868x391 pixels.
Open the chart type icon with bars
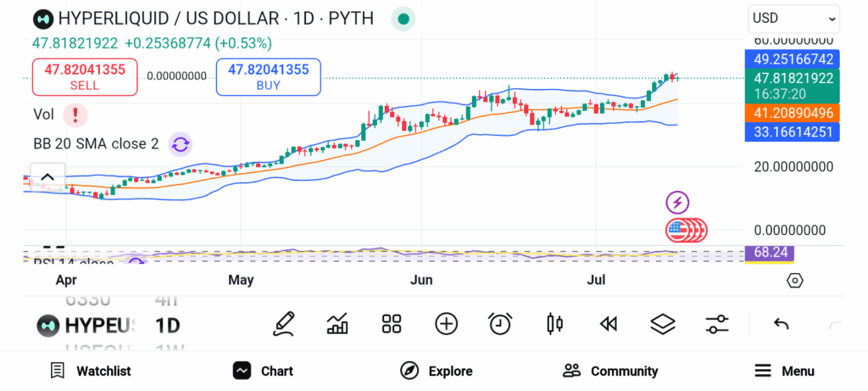click(337, 324)
